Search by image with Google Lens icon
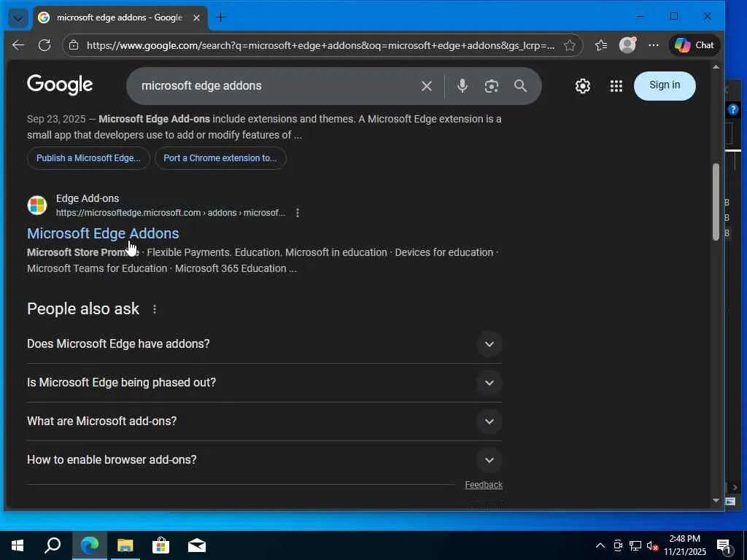This screenshot has width=747, height=560. [x=491, y=86]
